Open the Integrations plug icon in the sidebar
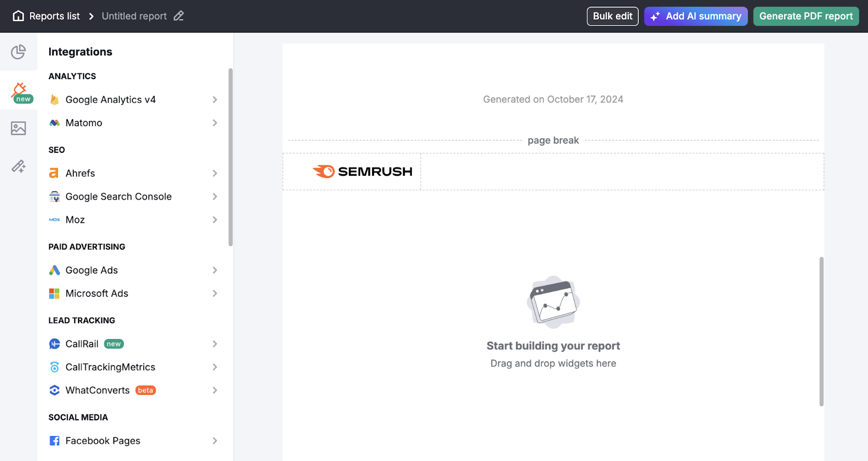This screenshot has width=868, height=461. 19,91
